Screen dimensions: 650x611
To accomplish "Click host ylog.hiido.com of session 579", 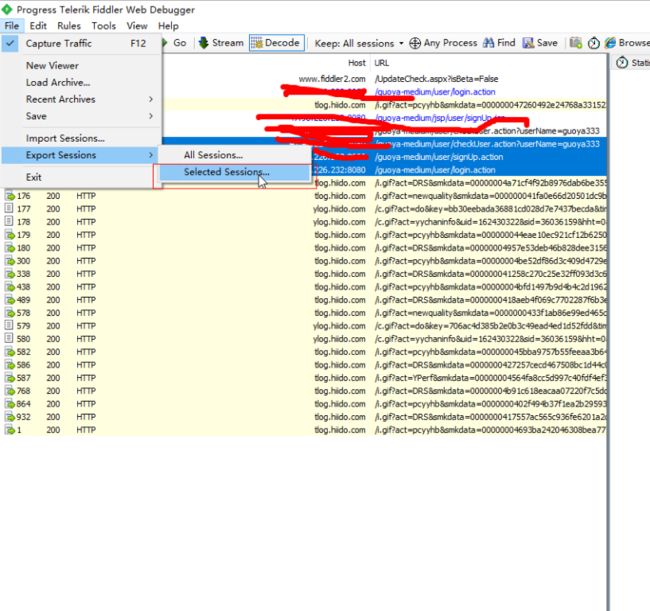I will 340,326.
